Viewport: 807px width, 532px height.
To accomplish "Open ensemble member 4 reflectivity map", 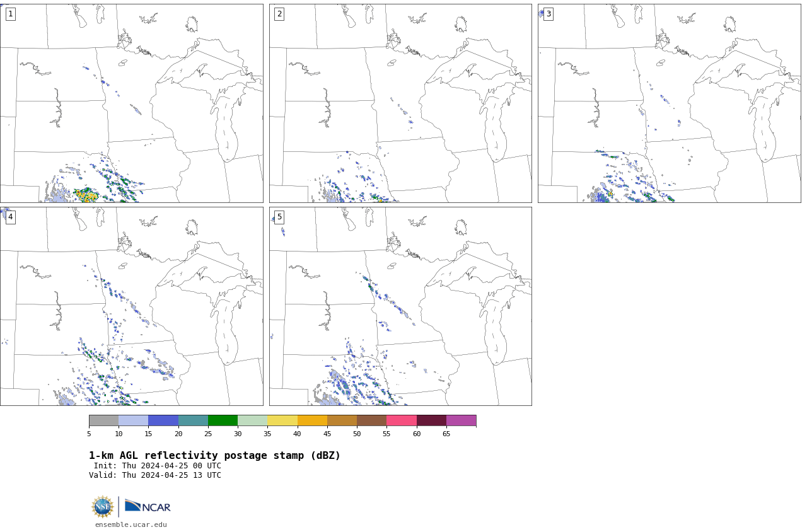I will pyautogui.click(x=131, y=306).
